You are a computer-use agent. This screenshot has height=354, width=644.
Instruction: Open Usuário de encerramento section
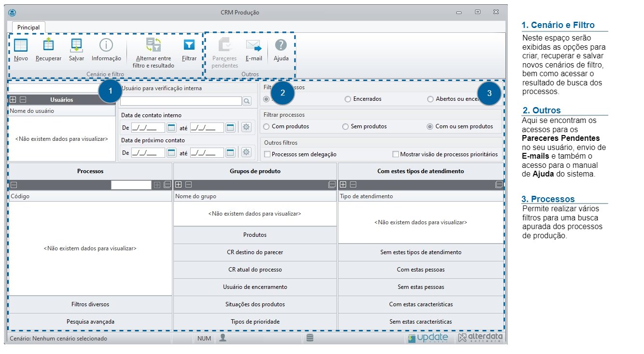[x=255, y=287]
